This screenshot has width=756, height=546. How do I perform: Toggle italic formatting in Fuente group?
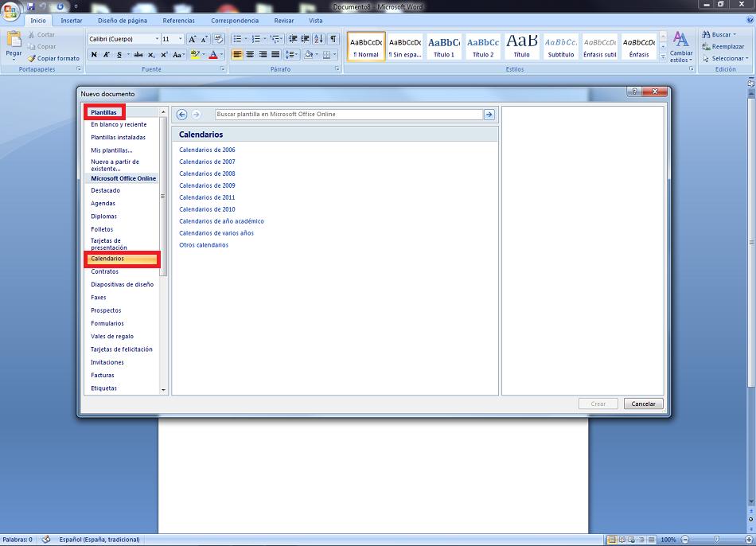point(106,55)
